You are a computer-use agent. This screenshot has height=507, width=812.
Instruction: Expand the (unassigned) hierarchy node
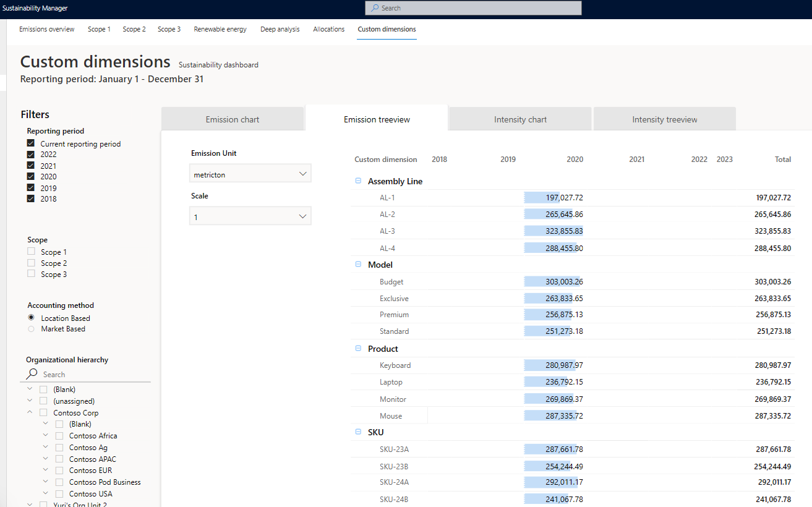29,401
